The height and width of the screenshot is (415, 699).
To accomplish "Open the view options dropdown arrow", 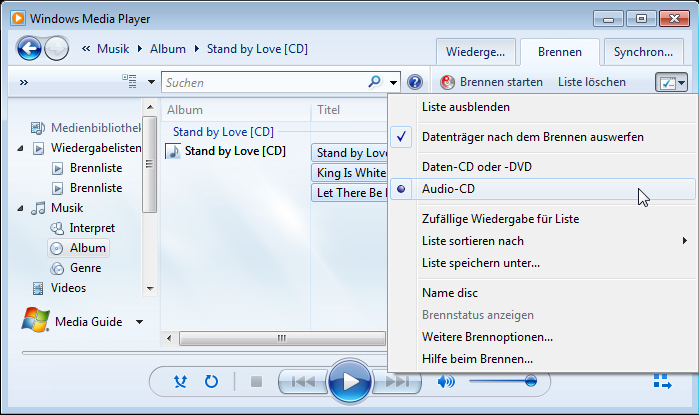I will coord(151,82).
